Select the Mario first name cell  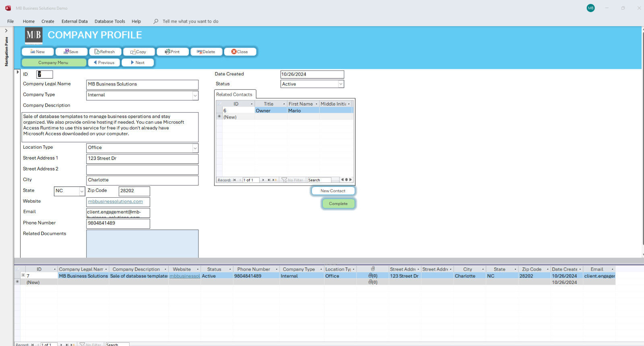(x=303, y=111)
